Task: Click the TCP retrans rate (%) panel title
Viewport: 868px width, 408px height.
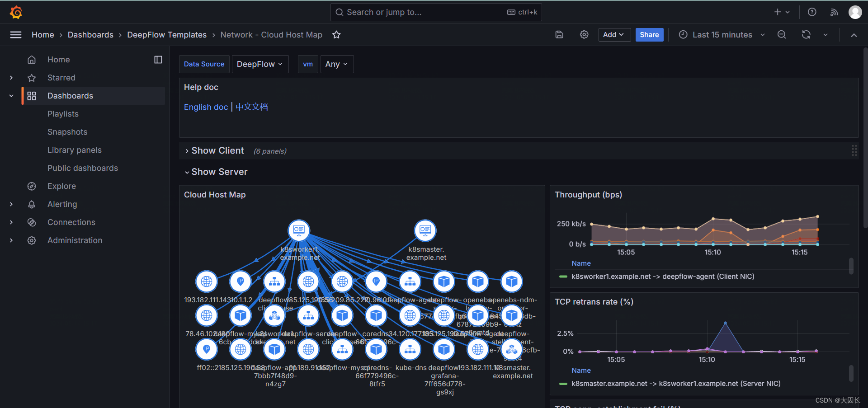Action: click(x=594, y=302)
